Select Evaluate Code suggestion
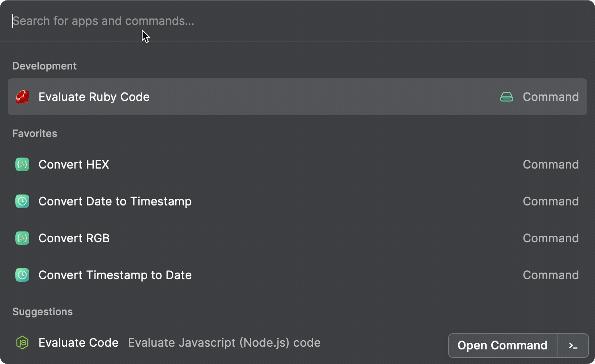This screenshot has height=364, width=595. click(78, 342)
